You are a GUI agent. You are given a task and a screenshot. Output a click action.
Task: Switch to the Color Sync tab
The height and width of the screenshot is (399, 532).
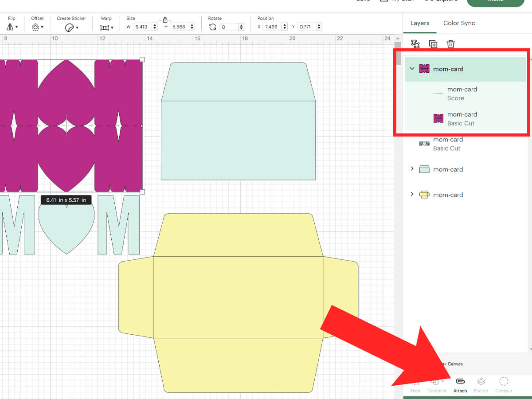coord(459,23)
